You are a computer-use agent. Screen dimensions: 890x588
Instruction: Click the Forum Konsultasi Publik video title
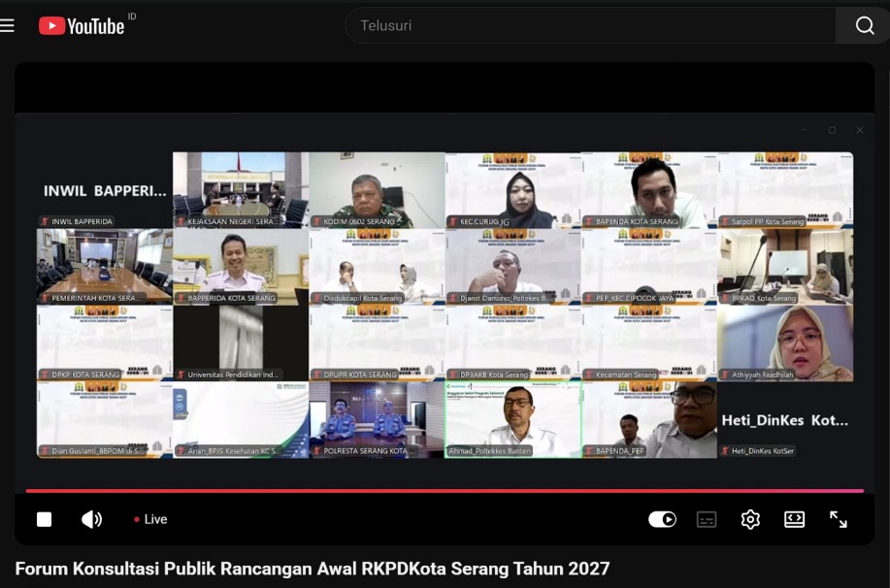coord(313,569)
